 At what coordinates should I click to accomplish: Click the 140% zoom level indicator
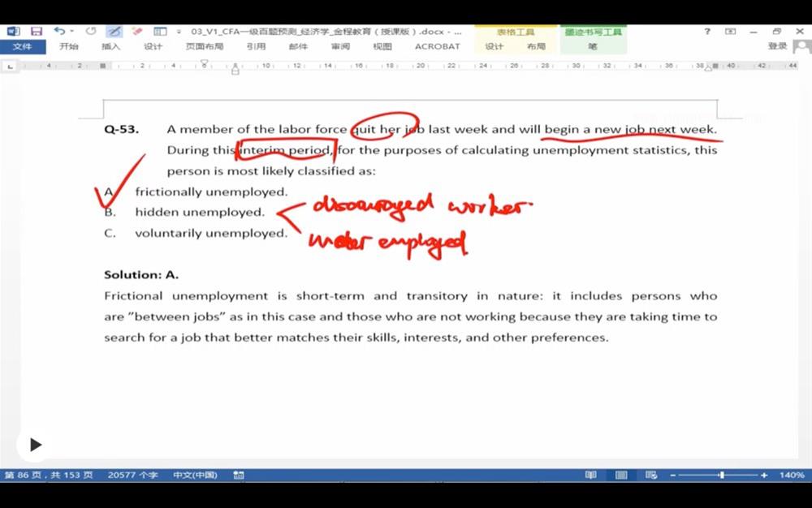[x=792, y=475]
